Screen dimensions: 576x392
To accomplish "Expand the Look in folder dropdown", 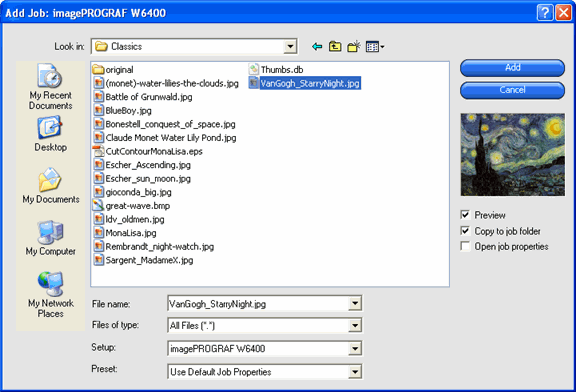I will 290,47.
